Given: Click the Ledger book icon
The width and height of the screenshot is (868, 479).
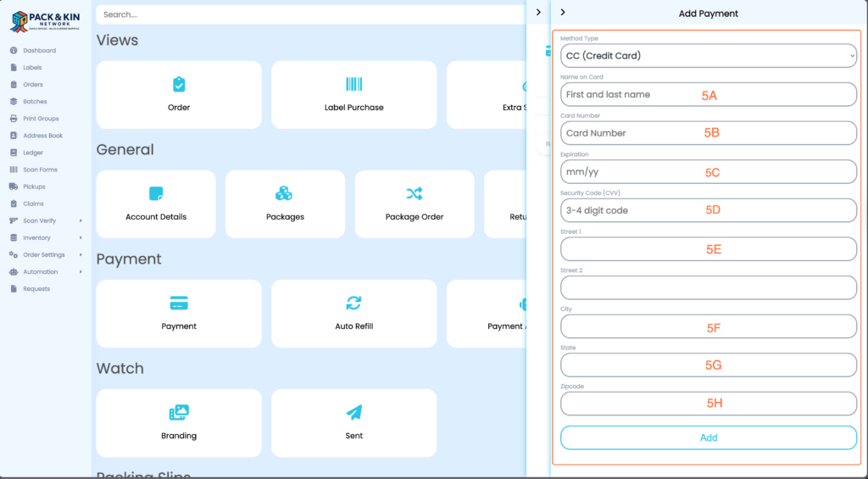Looking at the screenshot, I should (x=14, y=153).
